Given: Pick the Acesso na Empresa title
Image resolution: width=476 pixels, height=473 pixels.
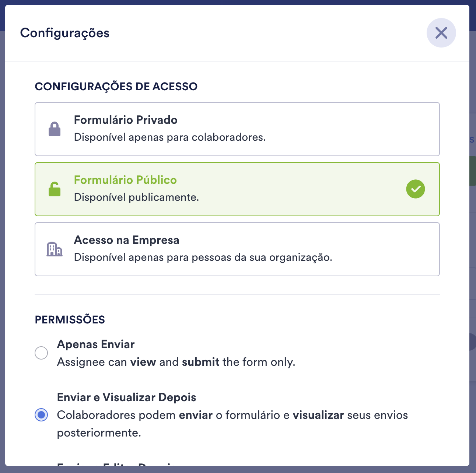Looking at the screenshot, I should point(126,240).
